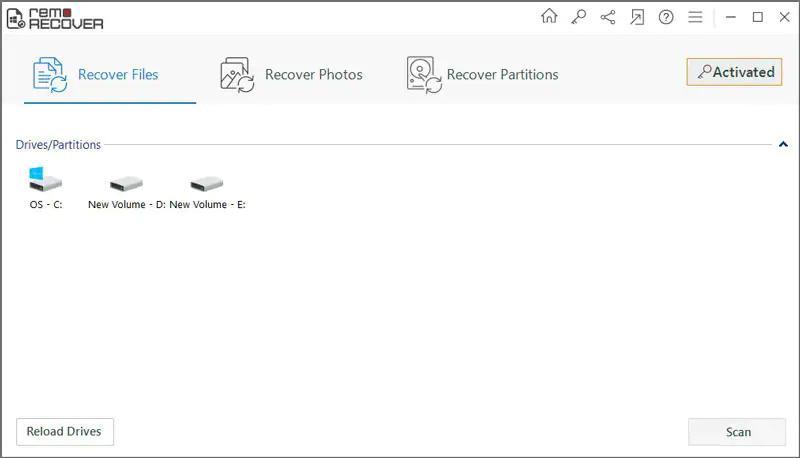Go to the Home icon
The height and width of the screenshot is (458, 800).
[x=549, y=16]
